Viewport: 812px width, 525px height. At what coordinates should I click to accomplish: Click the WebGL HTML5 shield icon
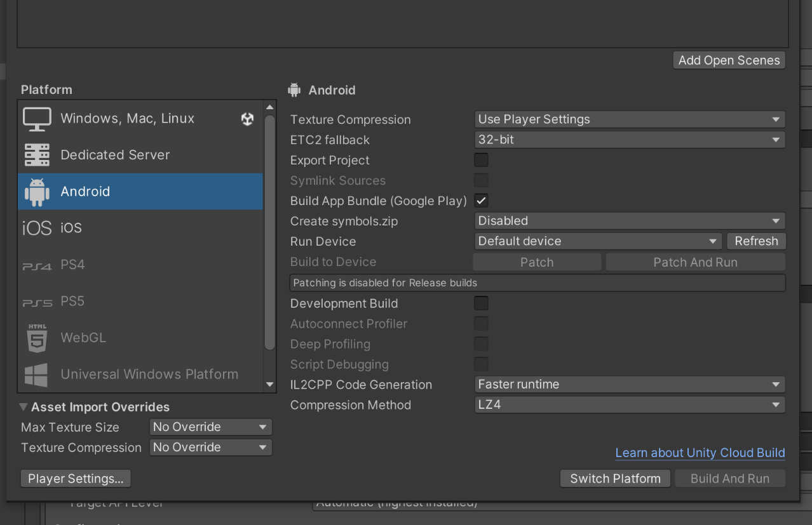point(37,338)
